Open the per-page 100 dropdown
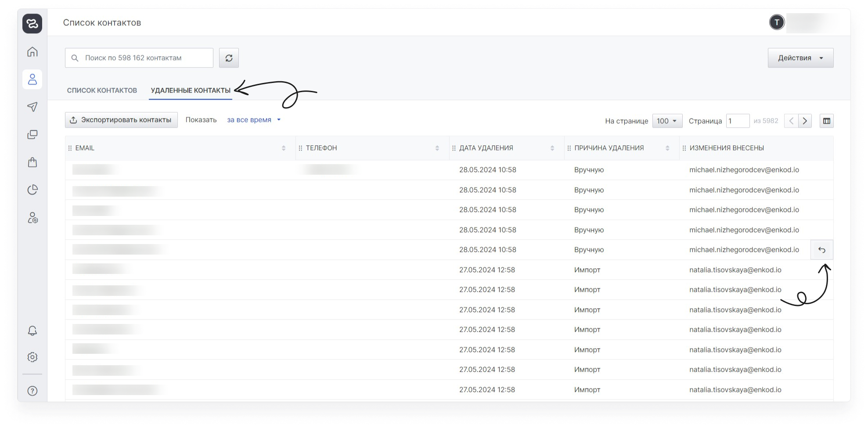Screen dimensions: 868x428 [667, 121]
